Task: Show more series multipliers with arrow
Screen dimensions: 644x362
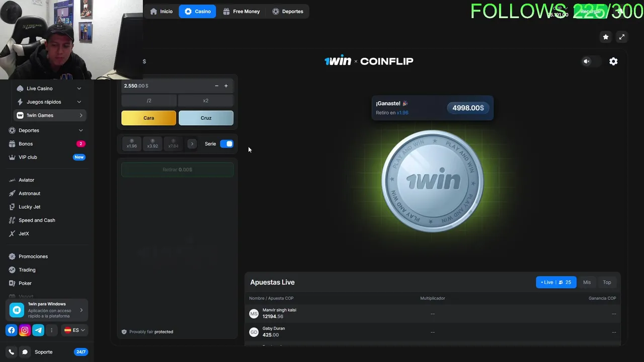Action: 192,144
